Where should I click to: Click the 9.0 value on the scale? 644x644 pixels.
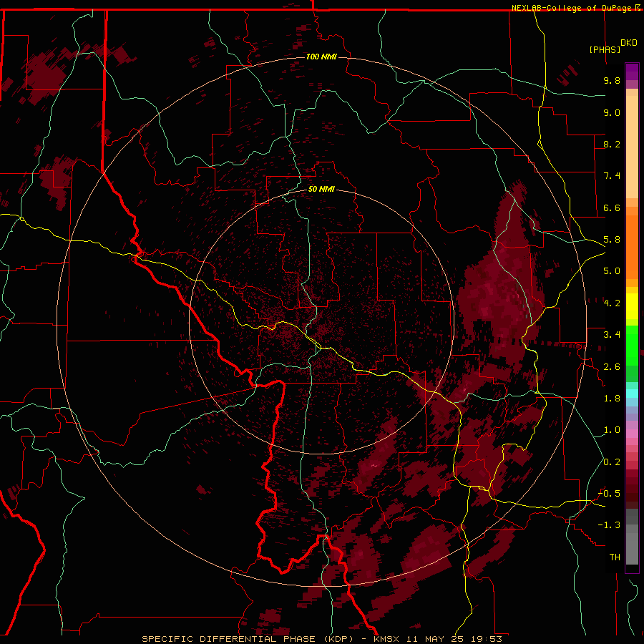[612, 112]
